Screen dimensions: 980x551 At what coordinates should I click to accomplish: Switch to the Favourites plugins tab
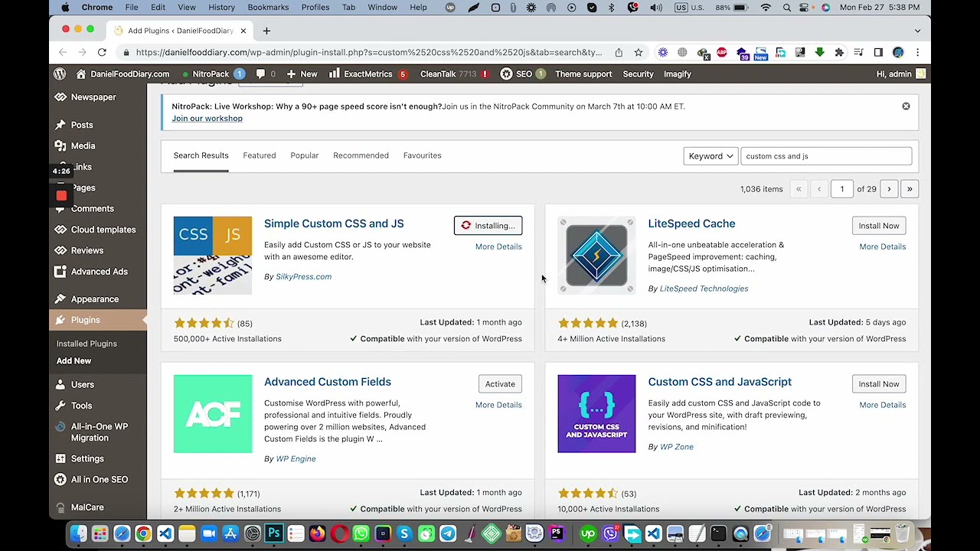(422, 155)
